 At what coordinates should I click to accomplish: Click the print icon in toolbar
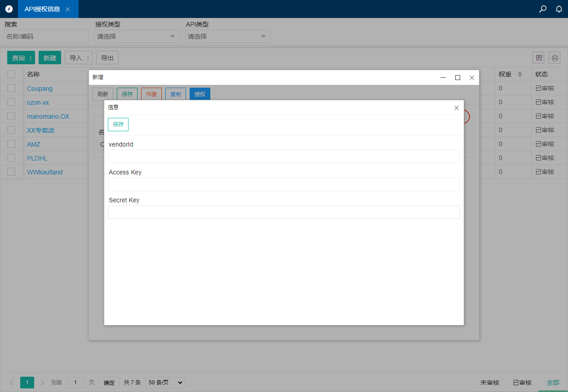pyautogui.click(x=555, y=58)
